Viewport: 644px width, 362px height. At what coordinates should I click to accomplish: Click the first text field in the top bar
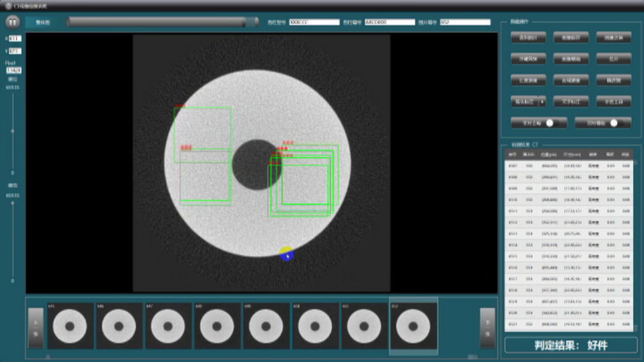click(314, 22)
